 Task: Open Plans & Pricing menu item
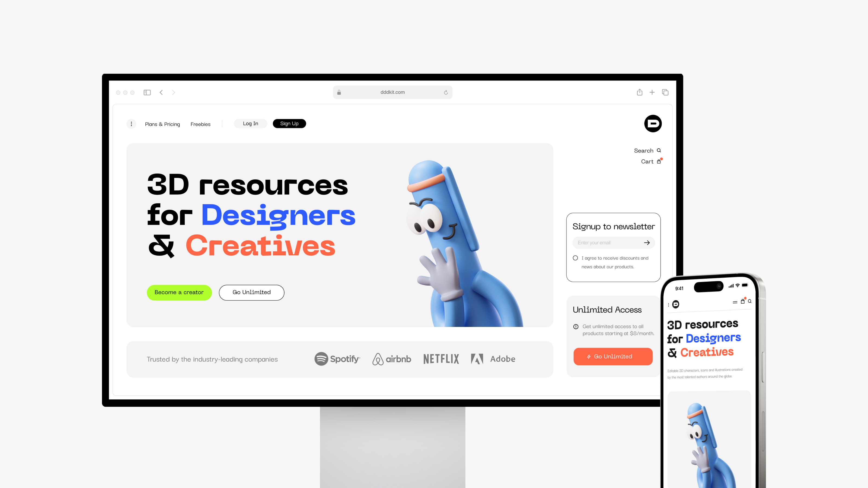[162, 123]
